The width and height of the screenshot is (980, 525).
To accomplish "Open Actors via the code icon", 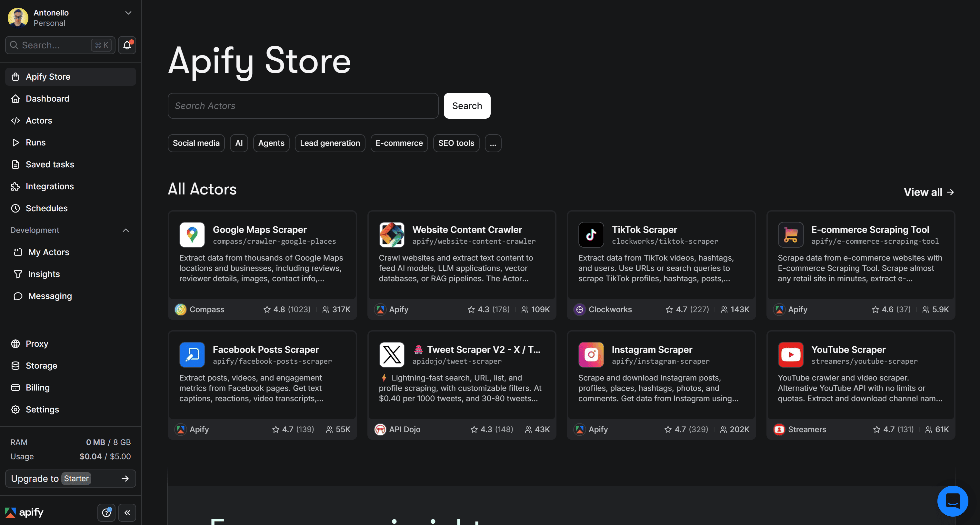I will (x=15, y=121).
